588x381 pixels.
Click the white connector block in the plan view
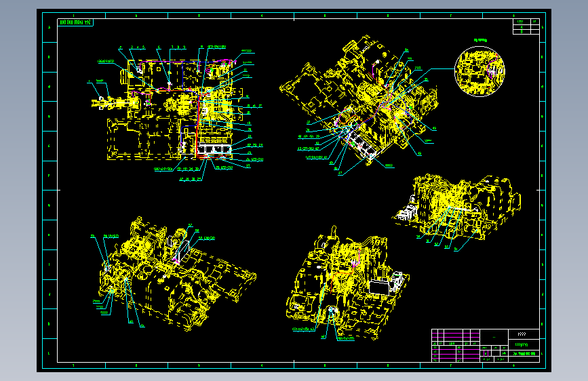[x=215, y=149]
